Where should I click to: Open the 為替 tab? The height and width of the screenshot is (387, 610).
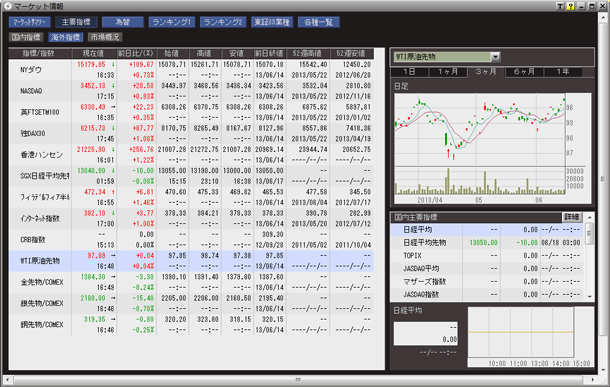tap(123, 22)
